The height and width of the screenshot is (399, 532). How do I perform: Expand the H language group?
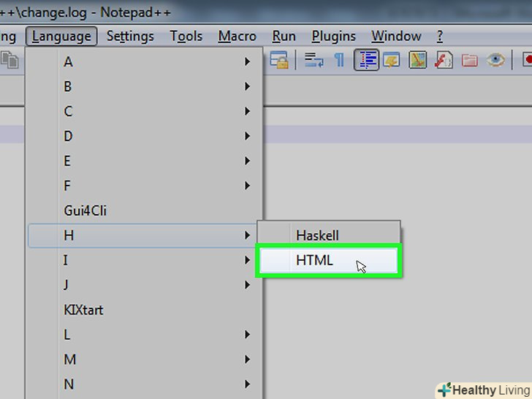[144, 235]
